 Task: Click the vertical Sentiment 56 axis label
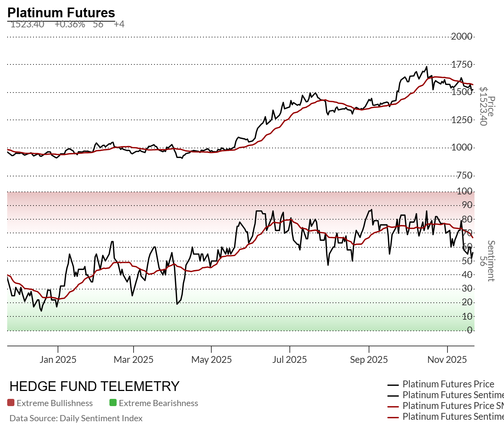(487, 261)
